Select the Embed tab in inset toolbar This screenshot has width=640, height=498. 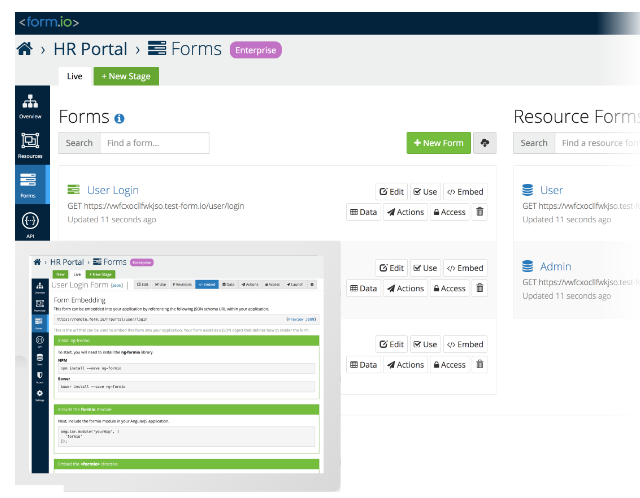207,285
